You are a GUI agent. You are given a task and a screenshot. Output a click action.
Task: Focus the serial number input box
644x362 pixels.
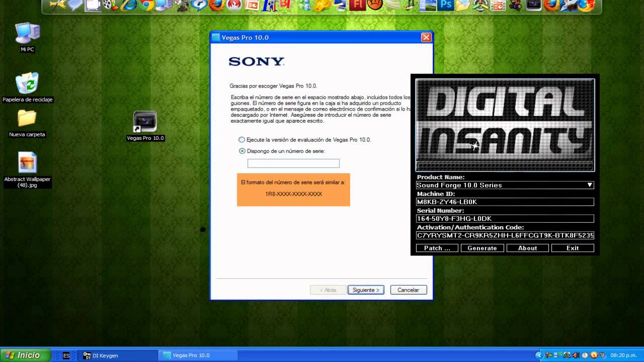click(293, 163)
